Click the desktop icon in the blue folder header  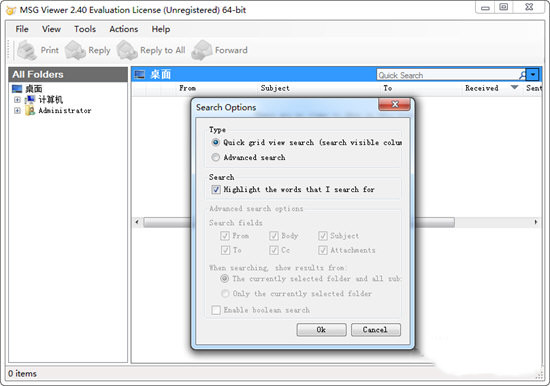tap(140, 74)
